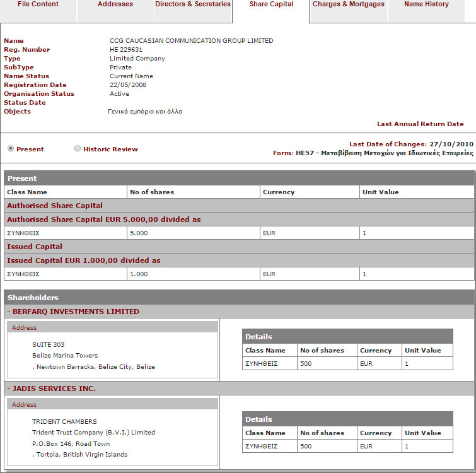
Task: Click company name CCG CAUCASIAN COMMUNICATION GROUP LIMITED
Action: [191, 41]
